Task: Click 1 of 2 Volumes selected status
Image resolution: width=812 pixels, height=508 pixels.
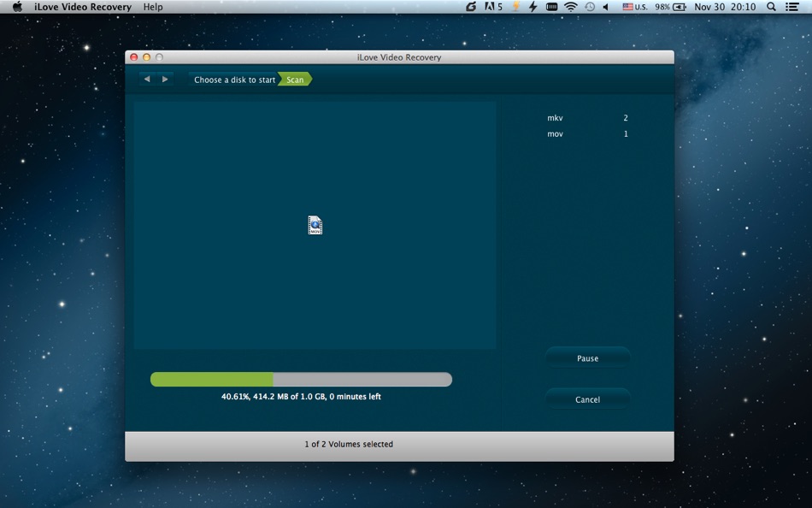Action: point(349,444)
